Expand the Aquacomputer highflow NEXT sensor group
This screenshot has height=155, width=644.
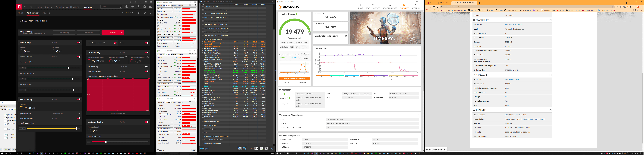pyautogui.click(x=201, y=122)
